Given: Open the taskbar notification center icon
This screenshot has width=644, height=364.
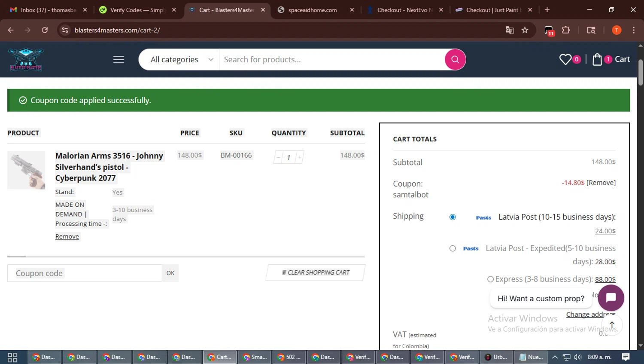Looking at the screenshot, I should point(626,357).
